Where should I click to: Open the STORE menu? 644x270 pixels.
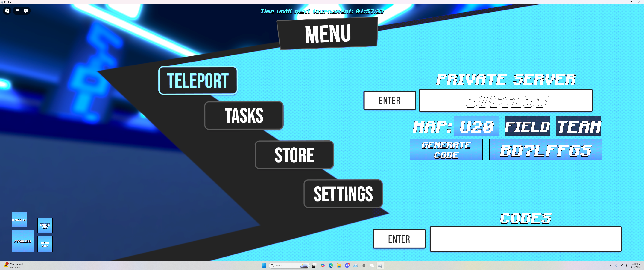294,155
